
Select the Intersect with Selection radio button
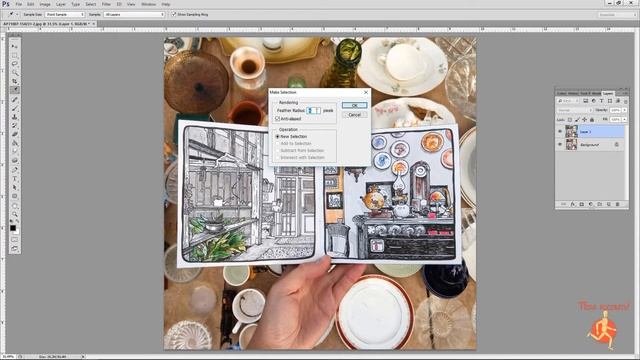pos(278,157)
